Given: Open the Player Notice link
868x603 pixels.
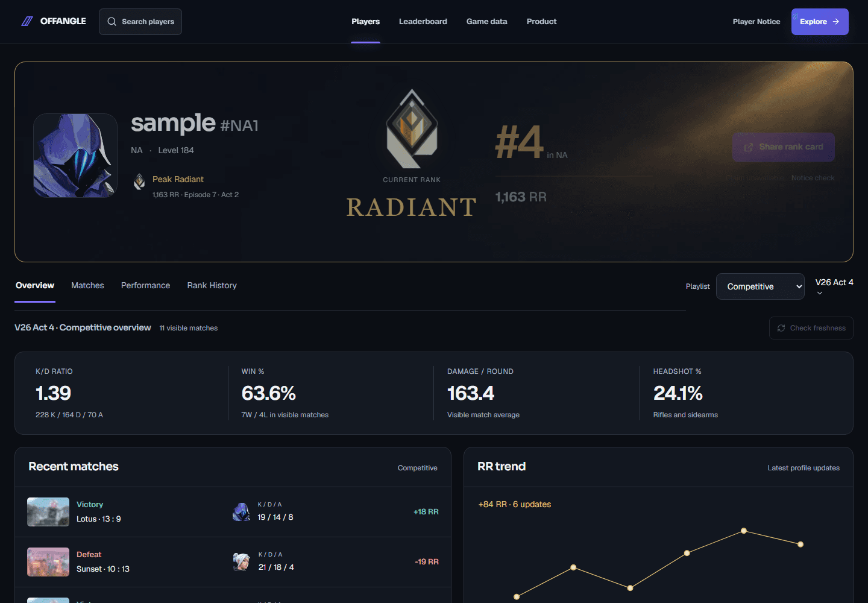Looking at the screenshot, I should coord(756,22).
